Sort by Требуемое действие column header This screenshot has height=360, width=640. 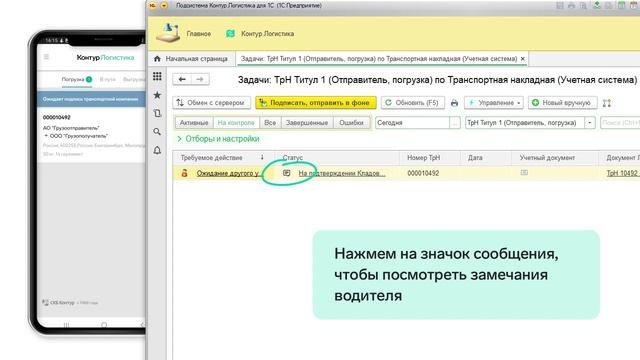coord(223,158)
